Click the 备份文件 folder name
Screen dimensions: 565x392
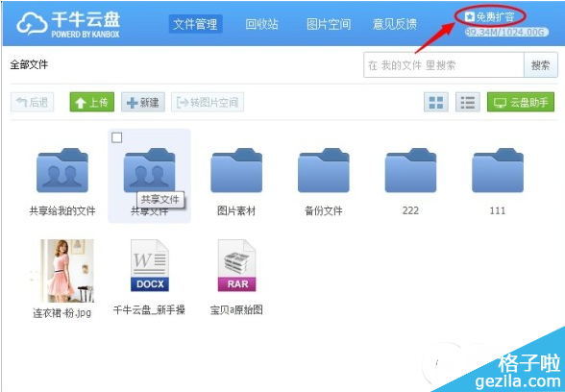(x=324, y=210)
